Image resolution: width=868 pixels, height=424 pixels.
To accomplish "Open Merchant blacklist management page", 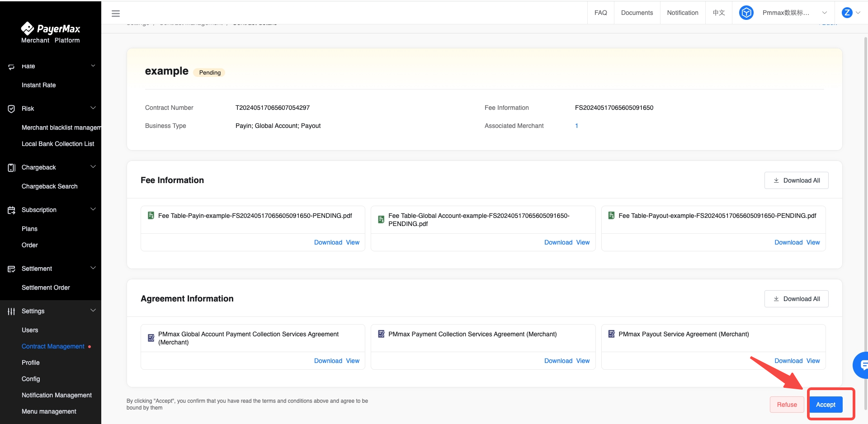I will pyautogui.click(x=61, y=127).
